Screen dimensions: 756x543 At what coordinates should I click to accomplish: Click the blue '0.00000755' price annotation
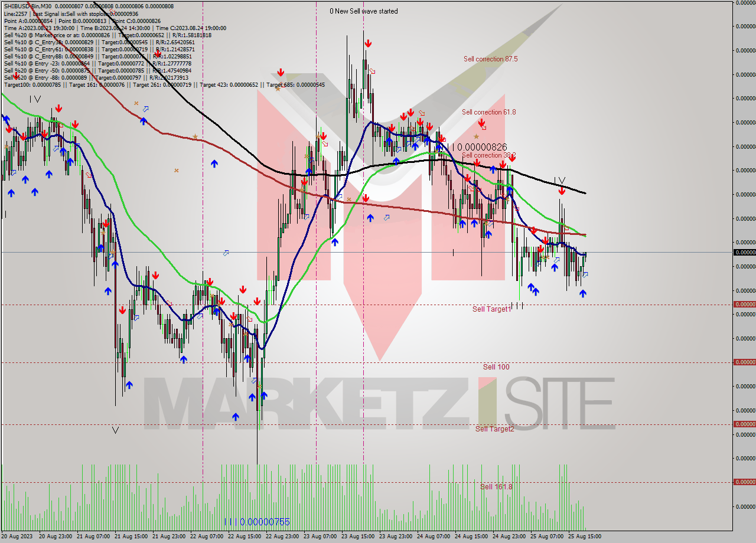(x=265, y=522)
